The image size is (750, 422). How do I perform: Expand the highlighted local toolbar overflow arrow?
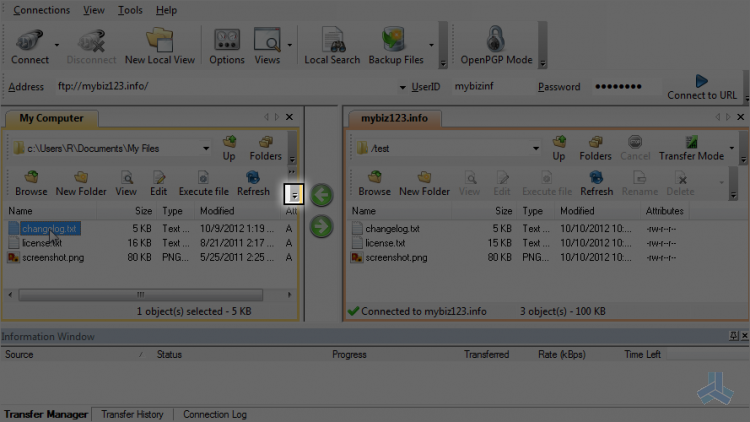(294, 194)
